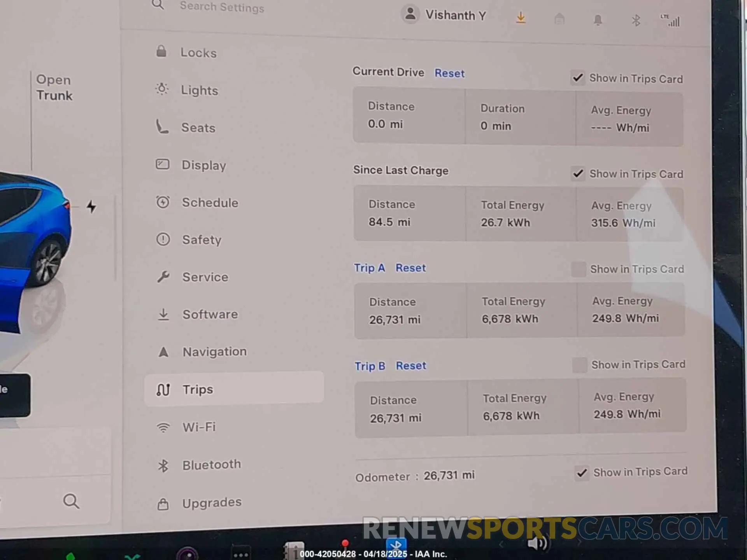Image resolution: width=747 pixels, height=560 pixels.
Task: Click the 26.7 kWh total energy value
Action: pos(505,222)
